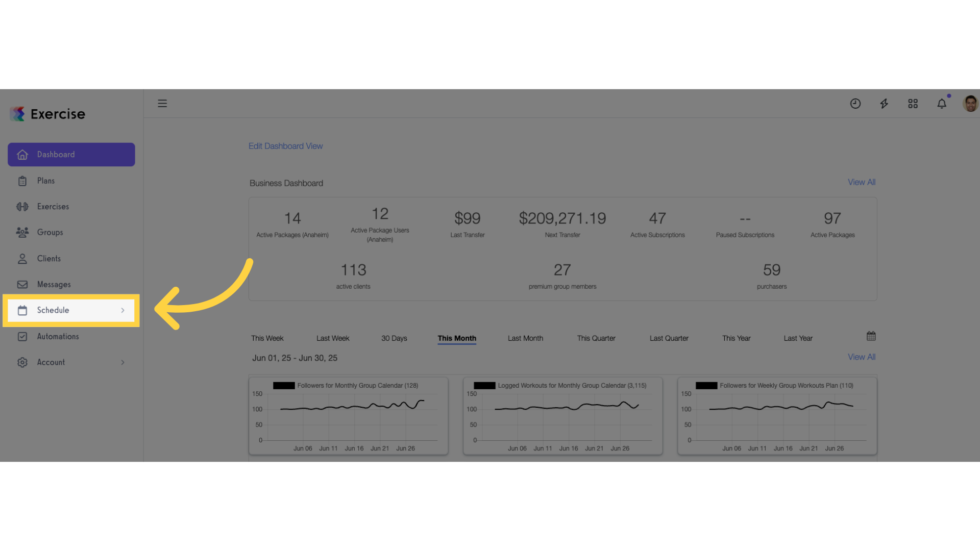Click the Exercise logo icon
This screenshot has height=551, width=980.
pos(18,114)
